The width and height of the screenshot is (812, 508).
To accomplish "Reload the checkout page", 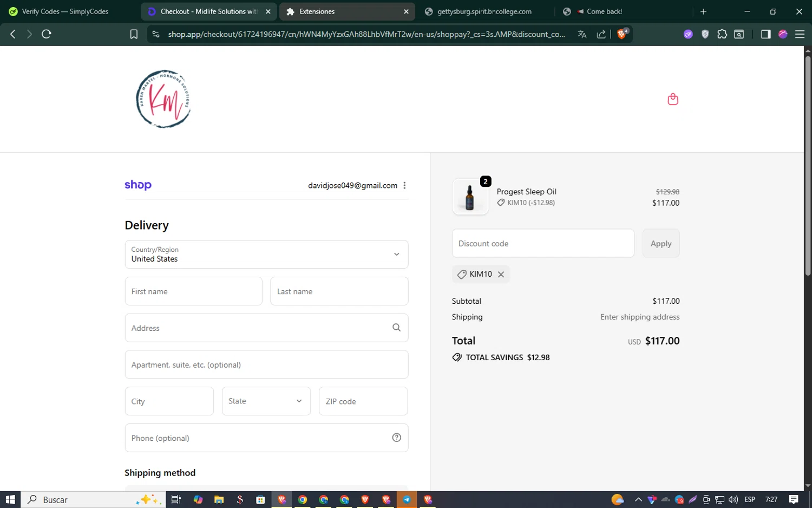I will click(47, 34).
